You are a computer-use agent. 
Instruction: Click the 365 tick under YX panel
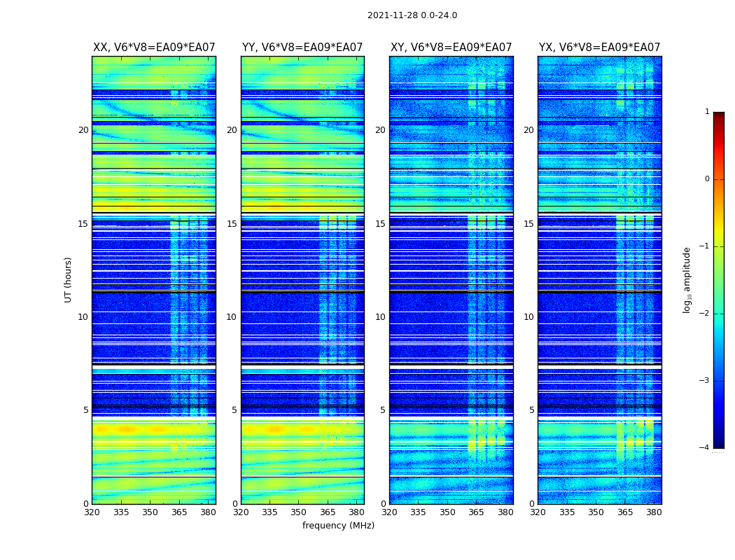click(625, 512)
